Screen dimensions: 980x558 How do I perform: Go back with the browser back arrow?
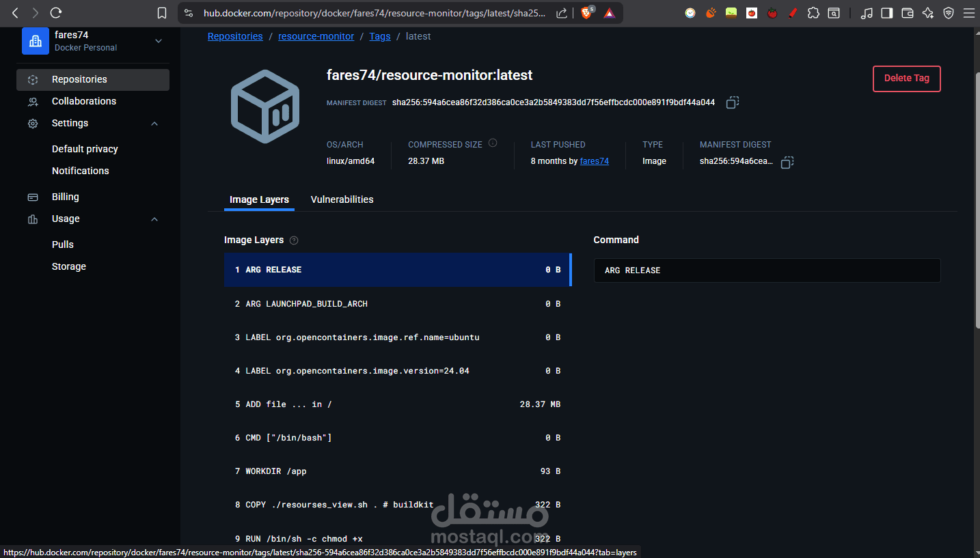[x=15, y=13]
